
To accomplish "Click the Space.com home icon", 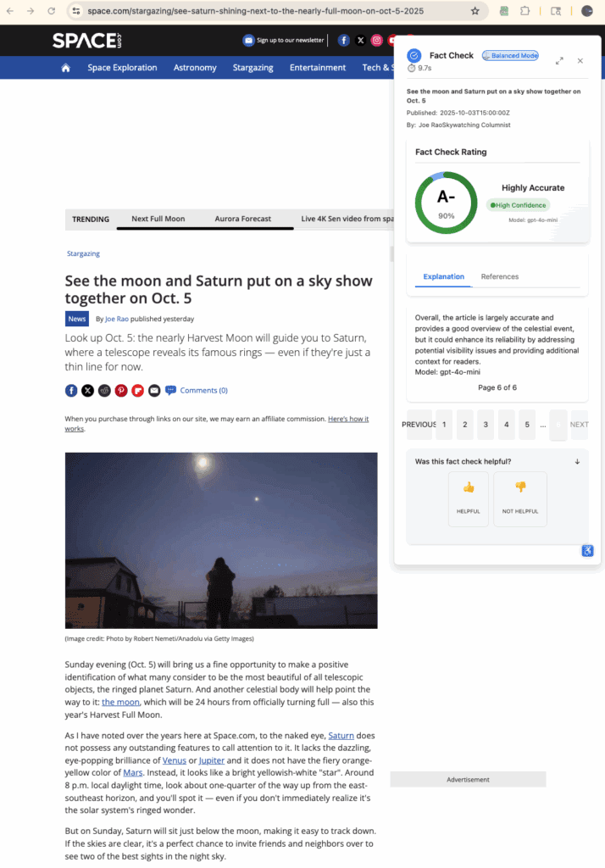I will pyautogui.click(x=65, y=68).
